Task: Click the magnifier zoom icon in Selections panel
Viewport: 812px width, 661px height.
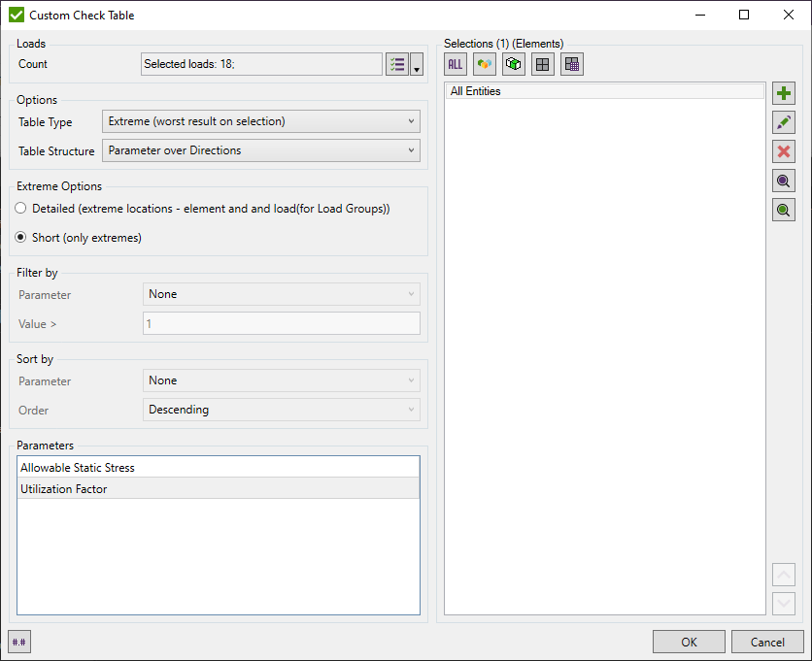Action: (784, 181)
